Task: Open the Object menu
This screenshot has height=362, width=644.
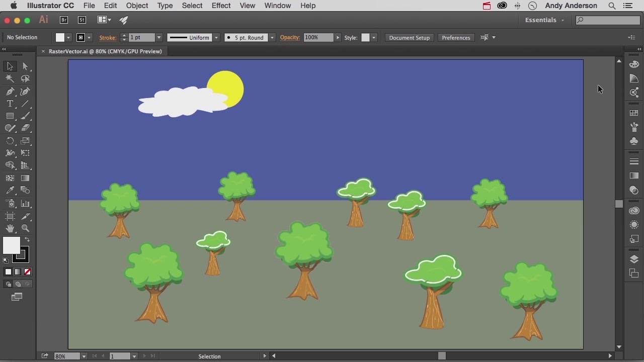Action: tap(137, 6)
